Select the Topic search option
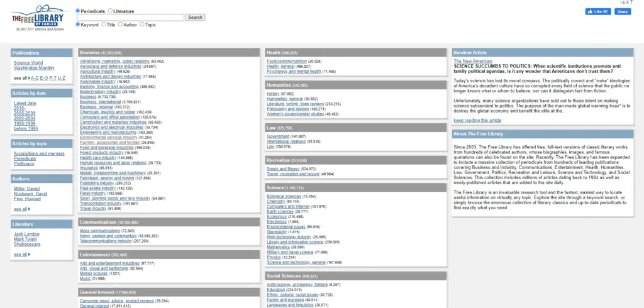Image resolution: width=644 pixels, height=308 pixels. (x=142, y=25)
